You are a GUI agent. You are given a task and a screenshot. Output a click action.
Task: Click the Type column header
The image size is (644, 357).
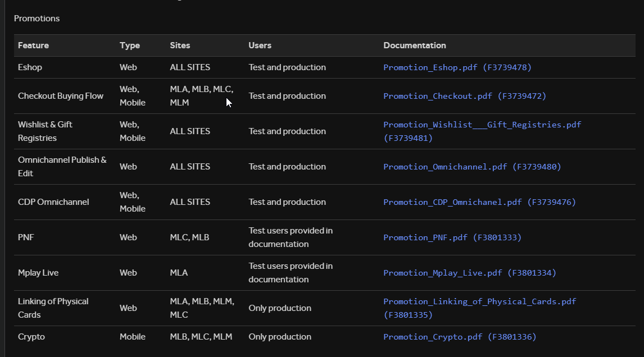(130, 45)
